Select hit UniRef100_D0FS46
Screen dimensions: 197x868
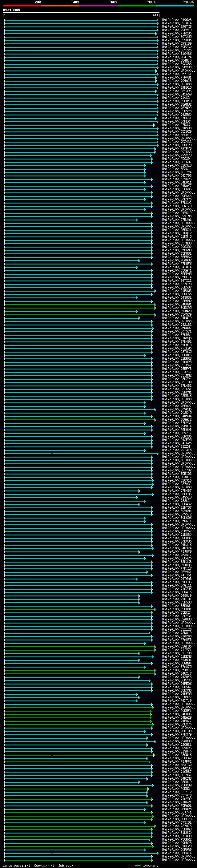tap(176, 196)
